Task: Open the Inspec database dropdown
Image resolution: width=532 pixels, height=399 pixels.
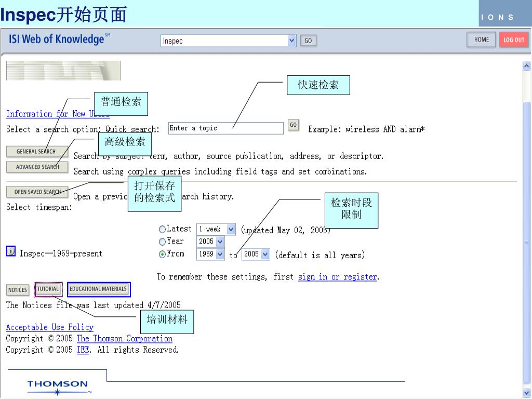Action: pyautogui.click(x=229, y=41)
